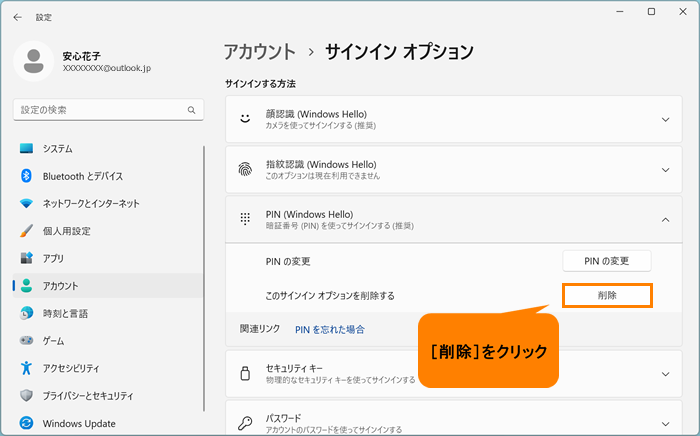Click the network Wi-Fi icon

pyautogui.click(x=26, y=203)
